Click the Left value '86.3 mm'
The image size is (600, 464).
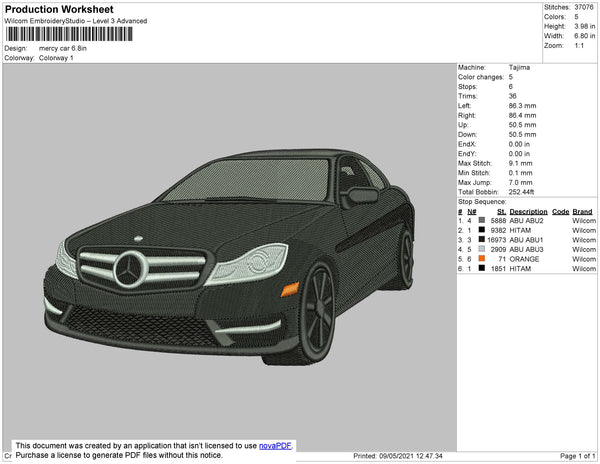tap(522, 106)
